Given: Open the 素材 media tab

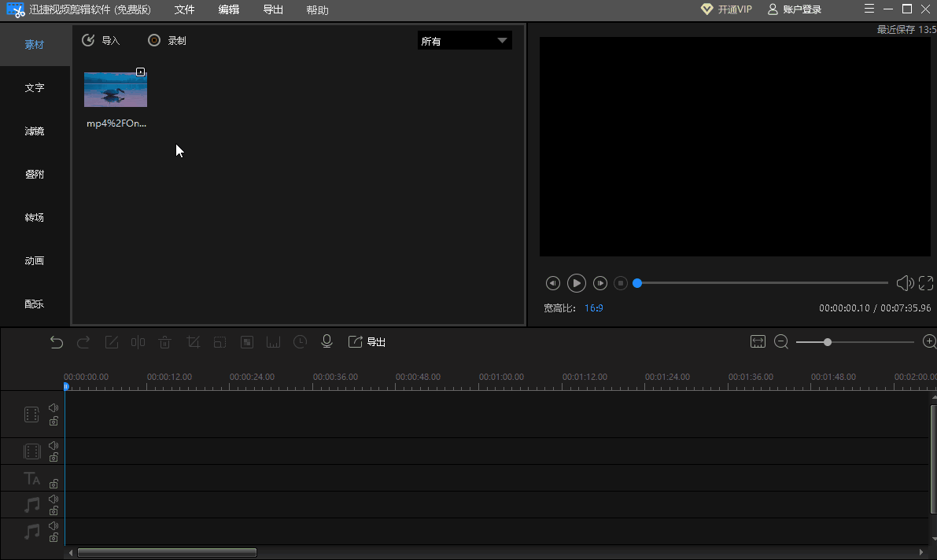Looking at the screenshot, I should (35, 44).
